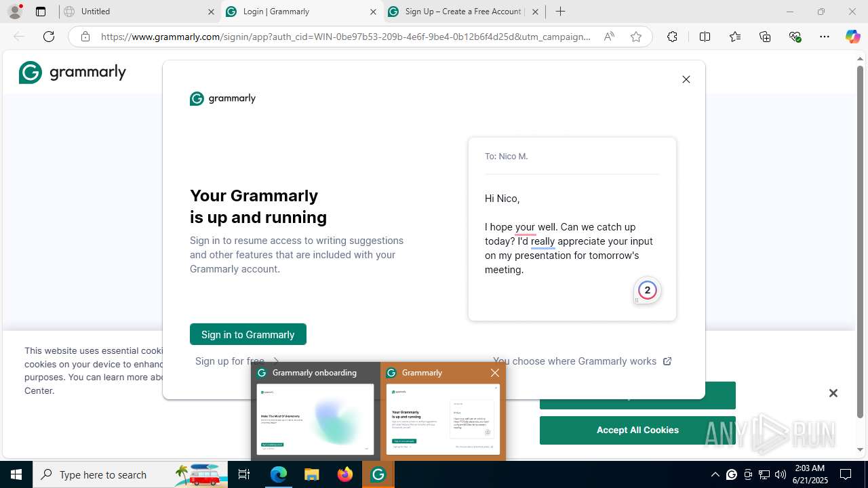Click the Edge address bar URL
This screenshot has height=488, width=868.
[346, 37]
